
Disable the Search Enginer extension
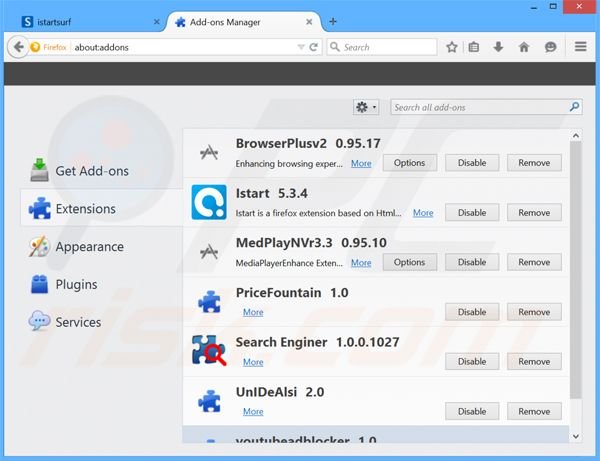472,362
